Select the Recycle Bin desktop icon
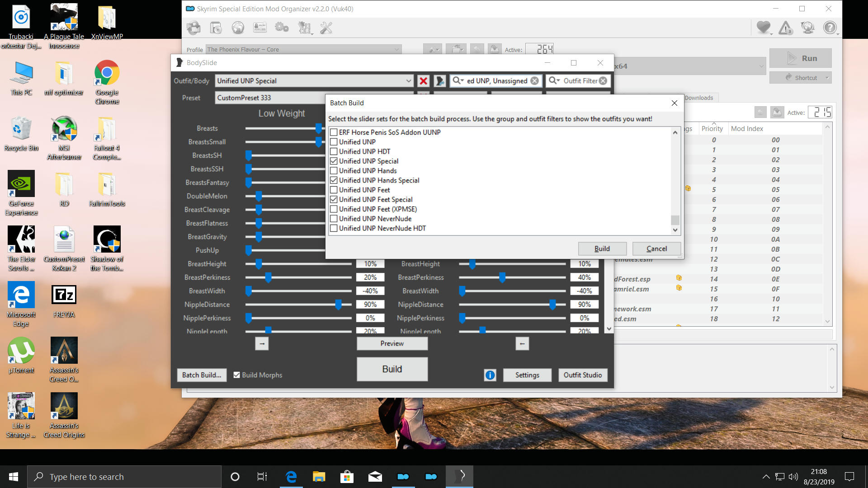This screenshot has width=868, height=488. (21, 134)
